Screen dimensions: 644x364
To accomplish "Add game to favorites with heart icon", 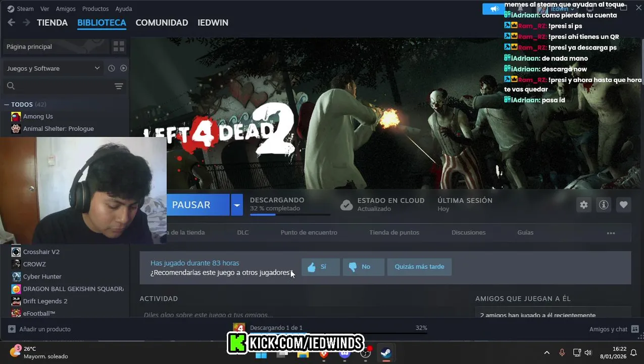I will (x=623, y=205).
